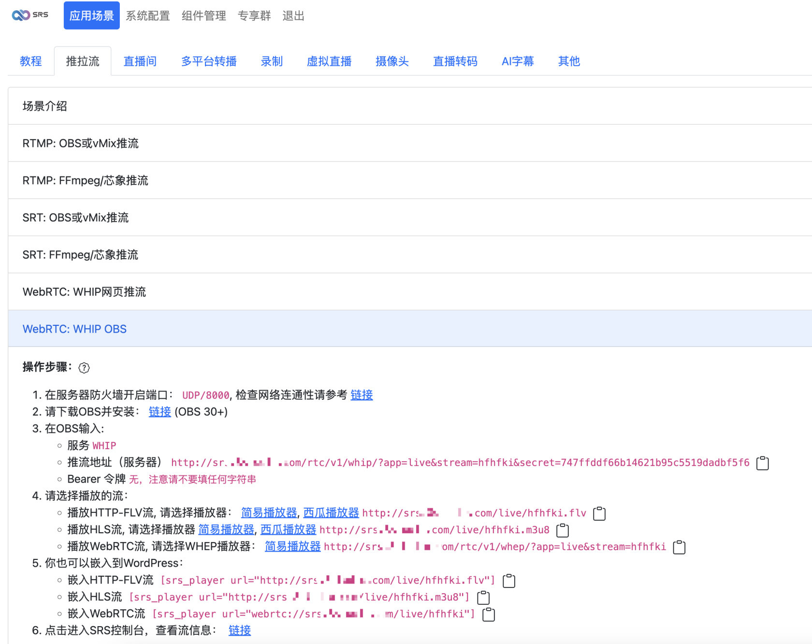The height and width of the screenshot is (644, 812).
Task: Select the 推拉流 tab
Action: point(83,61)
